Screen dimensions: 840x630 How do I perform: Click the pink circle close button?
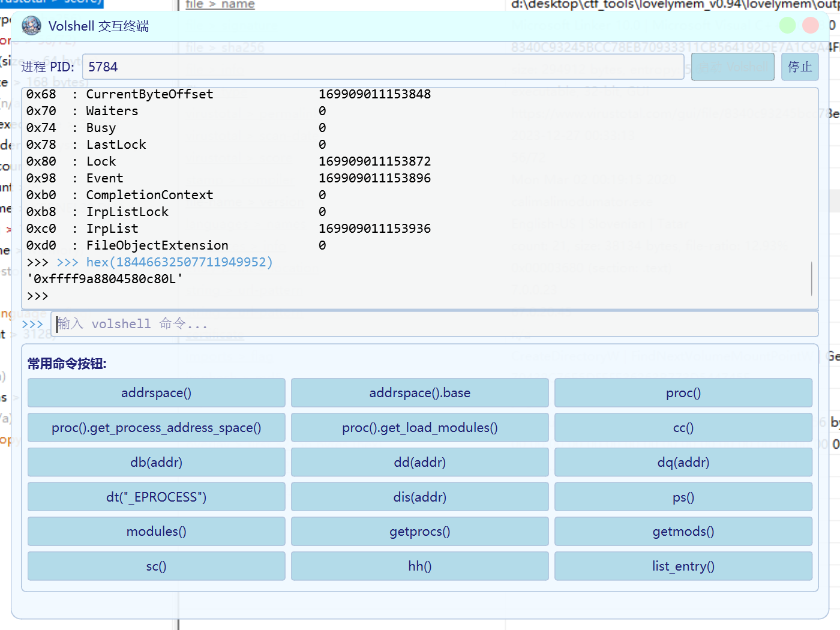pyautogui.click(x=811, y=25)
